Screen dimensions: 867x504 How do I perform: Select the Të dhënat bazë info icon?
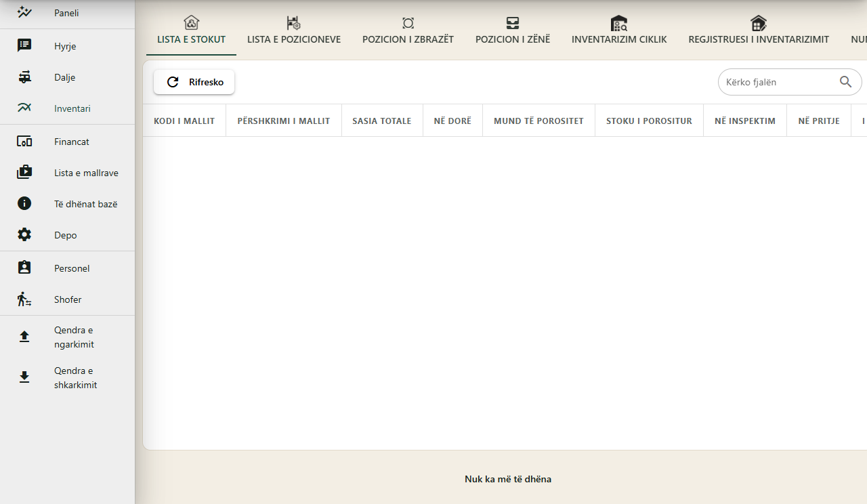click(24, 204)
